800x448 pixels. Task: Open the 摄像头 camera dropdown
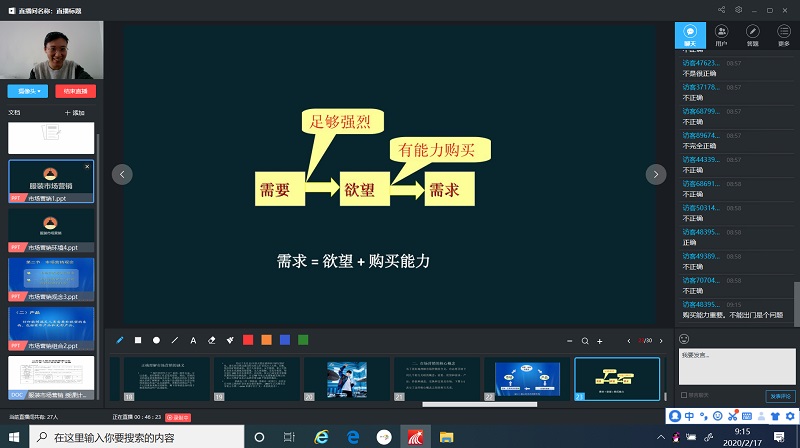click(28, 91)
